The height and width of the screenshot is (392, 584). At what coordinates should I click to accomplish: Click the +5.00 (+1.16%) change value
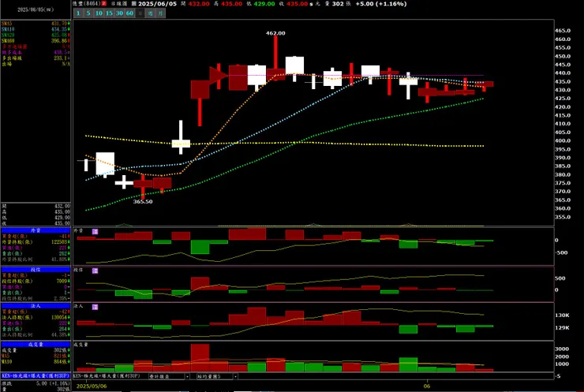click(x=381, y=4)
